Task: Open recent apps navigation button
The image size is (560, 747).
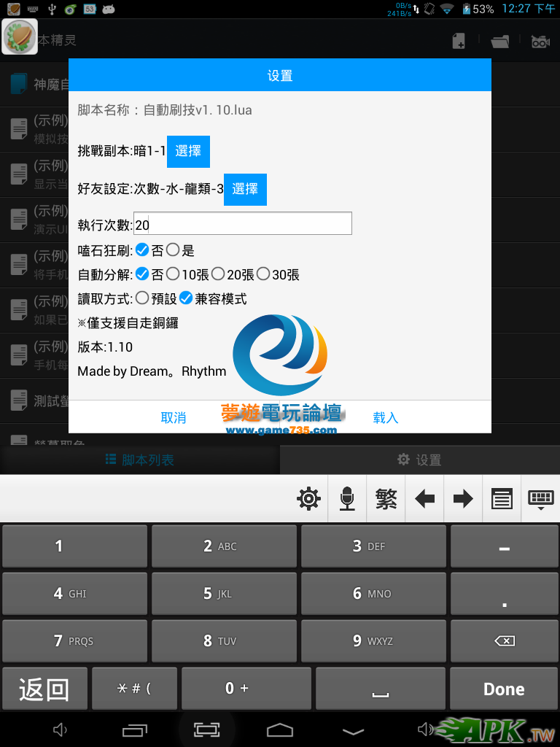Action: [135, 729]
